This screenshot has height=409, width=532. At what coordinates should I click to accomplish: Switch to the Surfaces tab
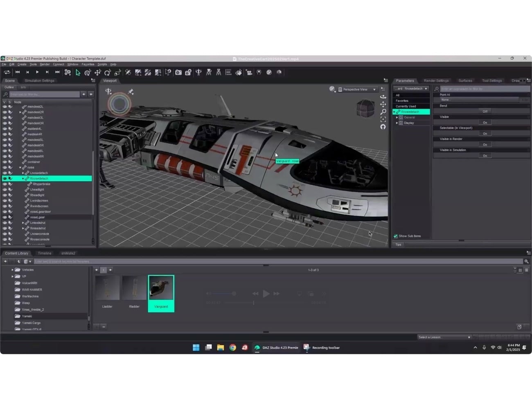pos(465,81)
